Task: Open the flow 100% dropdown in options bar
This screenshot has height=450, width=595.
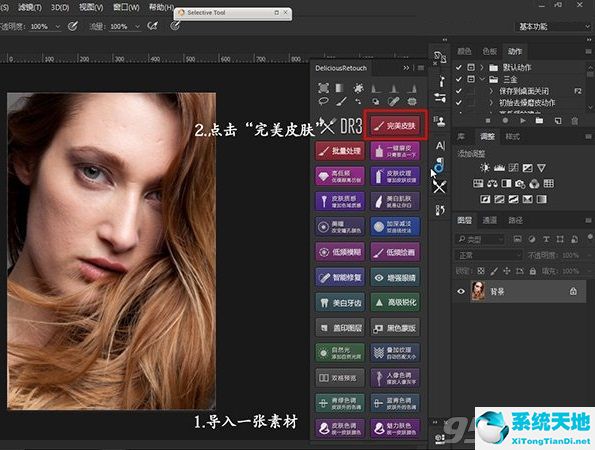Action: (x=137, y=27)
